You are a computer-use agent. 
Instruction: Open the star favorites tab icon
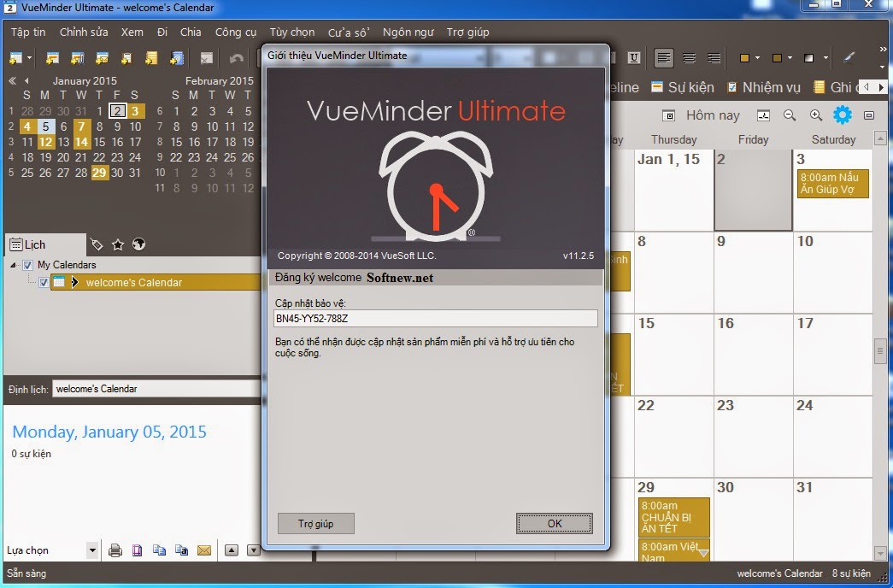(118, 245)
